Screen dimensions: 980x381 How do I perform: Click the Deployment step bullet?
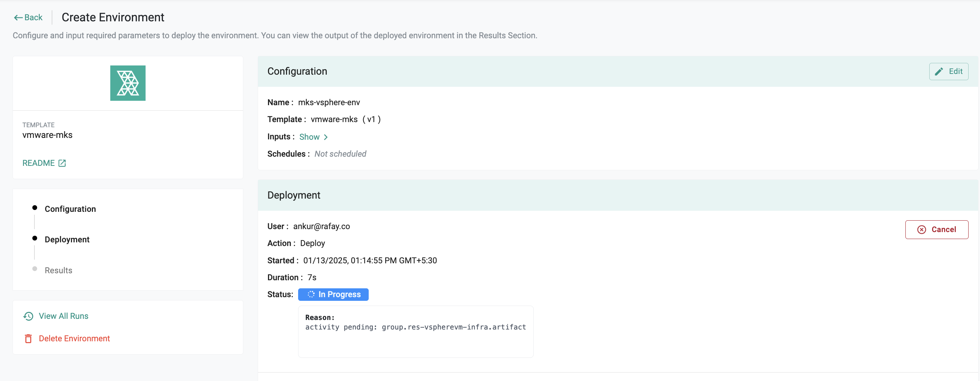35,238
